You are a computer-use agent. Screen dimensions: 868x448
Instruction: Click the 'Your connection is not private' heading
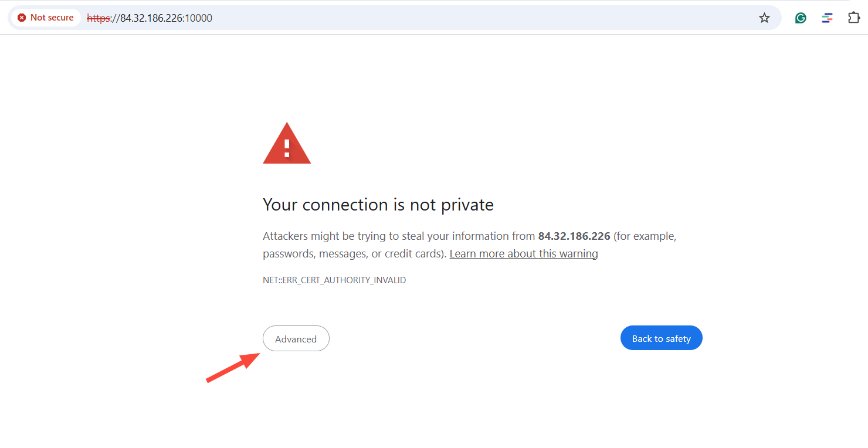click(378, 205)
